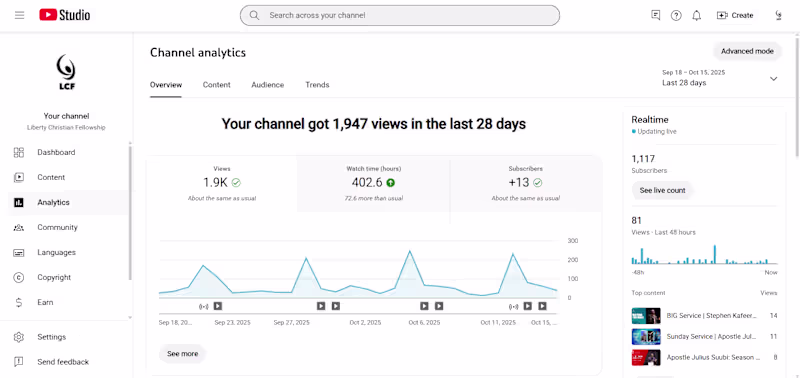Click the green check icon beside 1.9K views
Image resolution: width=800 pixels, height=378 pixels.
[236, 182]
